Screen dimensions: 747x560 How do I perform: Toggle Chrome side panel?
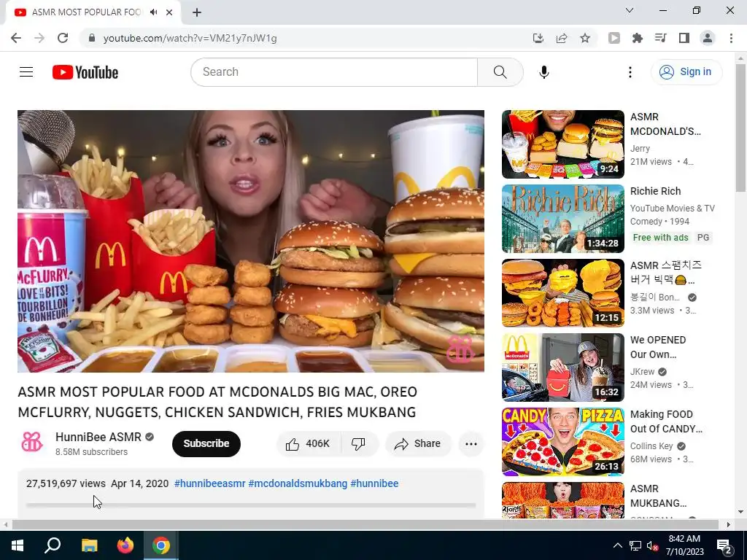[x=684, y=38]
